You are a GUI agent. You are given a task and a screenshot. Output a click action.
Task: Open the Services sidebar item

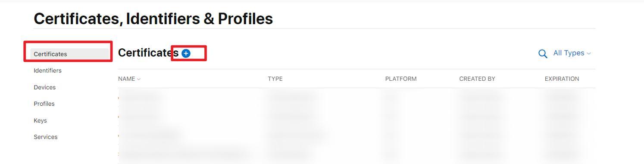pyautogui.click(x=45, y=137)
